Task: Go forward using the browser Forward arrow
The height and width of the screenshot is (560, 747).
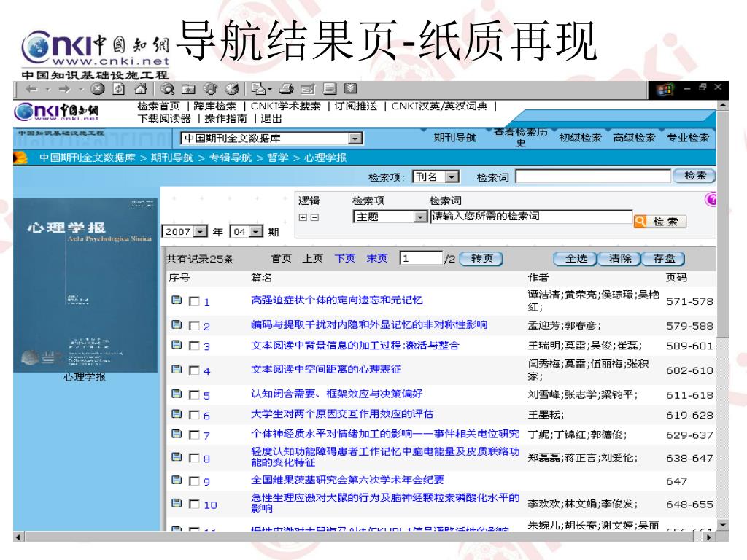Action: point(64,89)
